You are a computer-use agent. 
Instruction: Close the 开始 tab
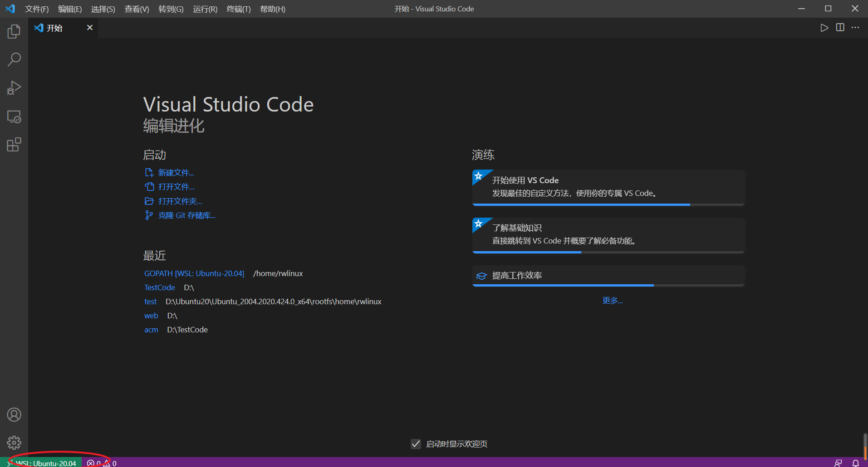click(90, 28)
